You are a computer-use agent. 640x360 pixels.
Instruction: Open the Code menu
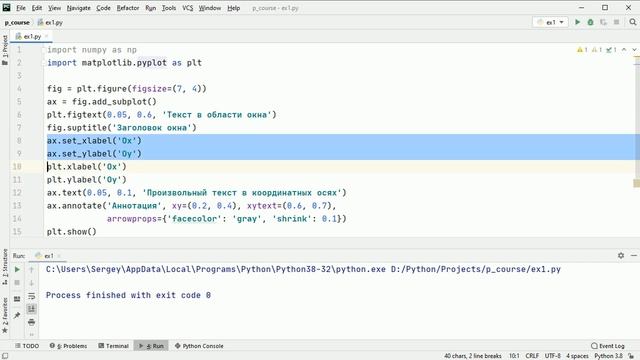point(103,8)
